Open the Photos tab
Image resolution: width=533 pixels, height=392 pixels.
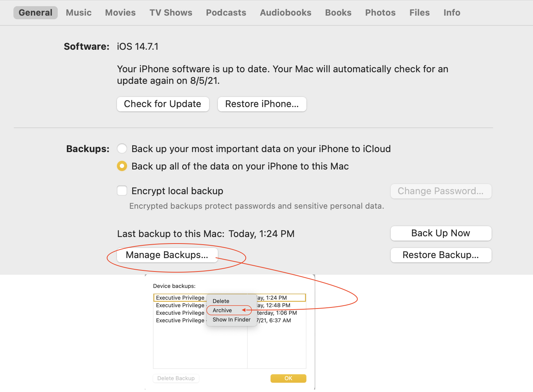coord(380,13)
